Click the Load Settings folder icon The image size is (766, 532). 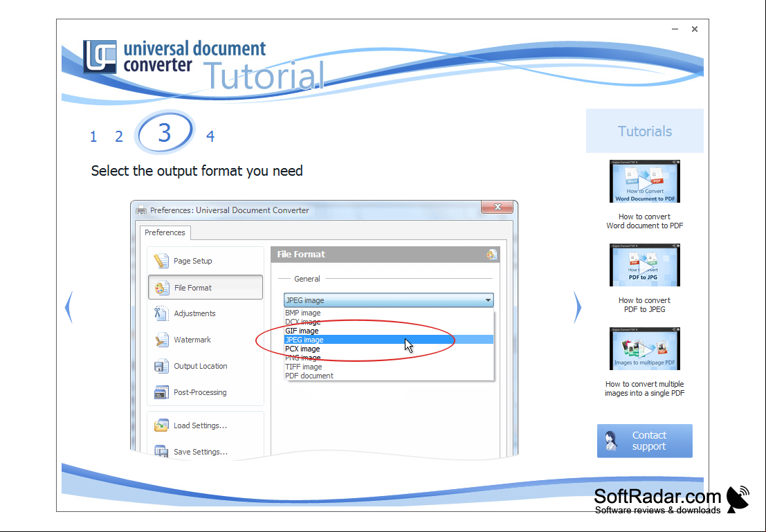(x=161, y=425)
